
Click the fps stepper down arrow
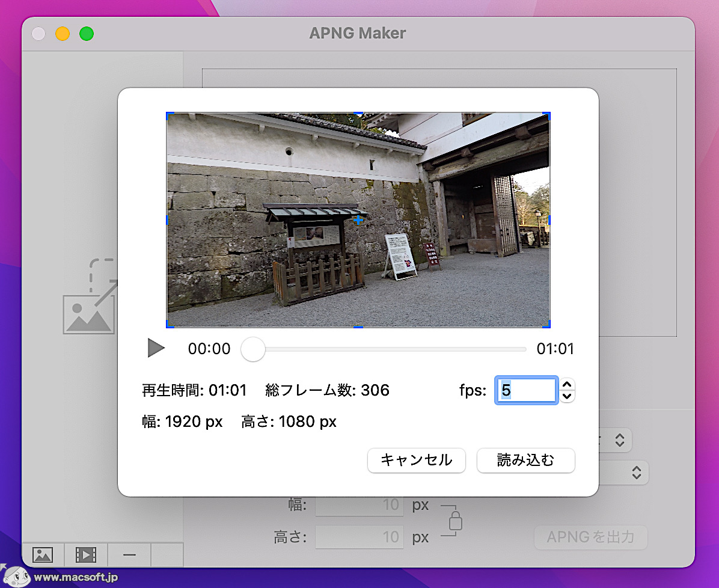click(566, 396)
